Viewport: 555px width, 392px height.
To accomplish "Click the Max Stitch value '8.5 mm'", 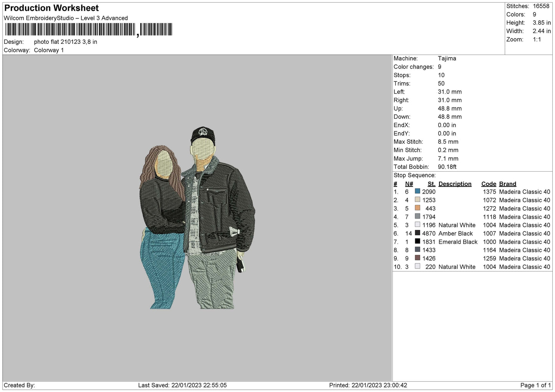I will coord(448,142).
